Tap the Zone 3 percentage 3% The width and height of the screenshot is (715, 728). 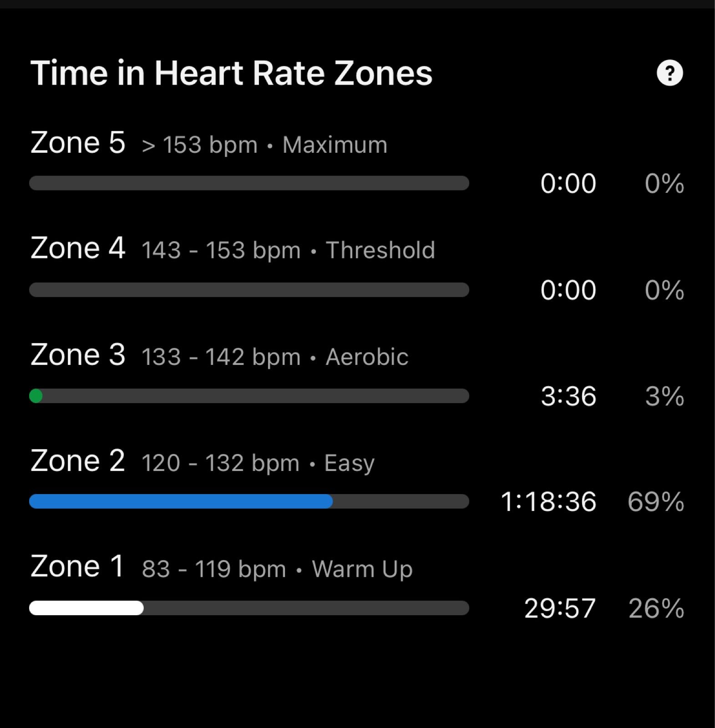[664, 396]
